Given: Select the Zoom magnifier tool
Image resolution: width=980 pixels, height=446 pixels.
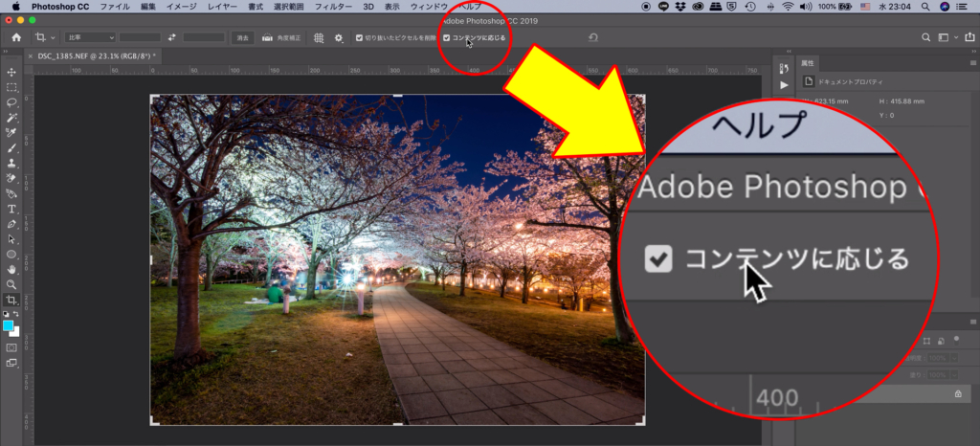Looking at the screenshot, I should point(11,284).
